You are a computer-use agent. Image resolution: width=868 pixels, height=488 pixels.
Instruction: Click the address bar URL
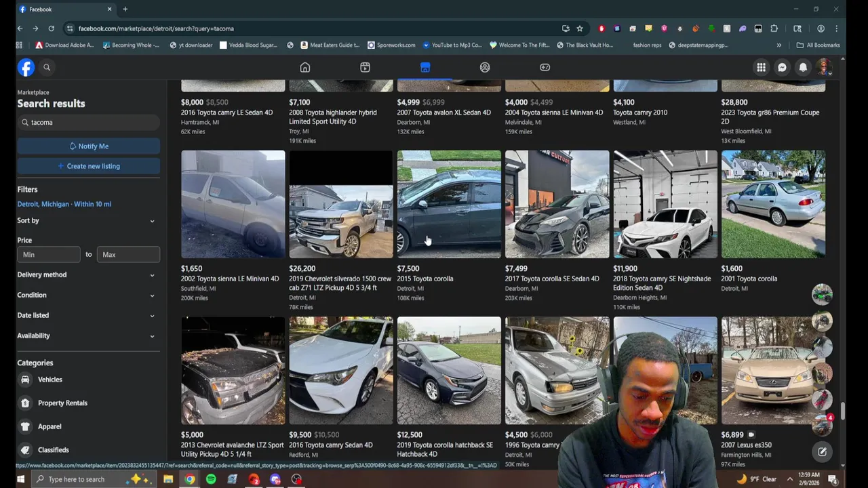pos(156,28)
